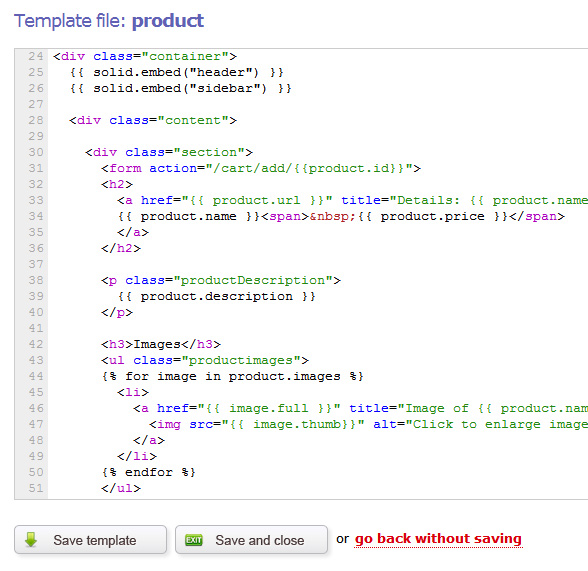
Task: Click line number 41 in the gutter
Action: coord(36,328)
